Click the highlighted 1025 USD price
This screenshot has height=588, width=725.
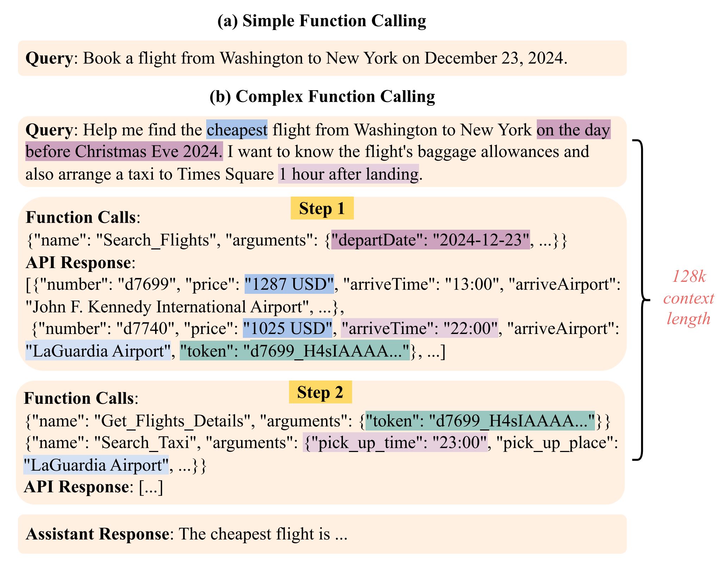(287, 328)
